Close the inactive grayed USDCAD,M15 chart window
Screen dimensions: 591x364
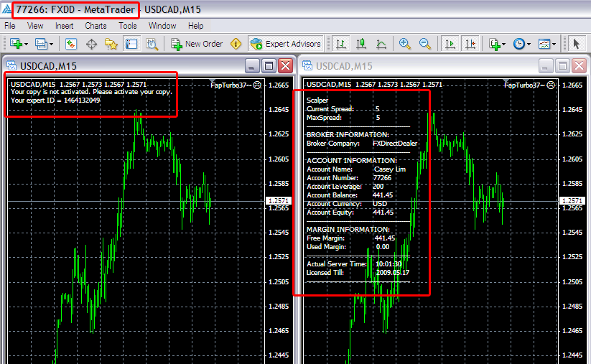point(580,66)
